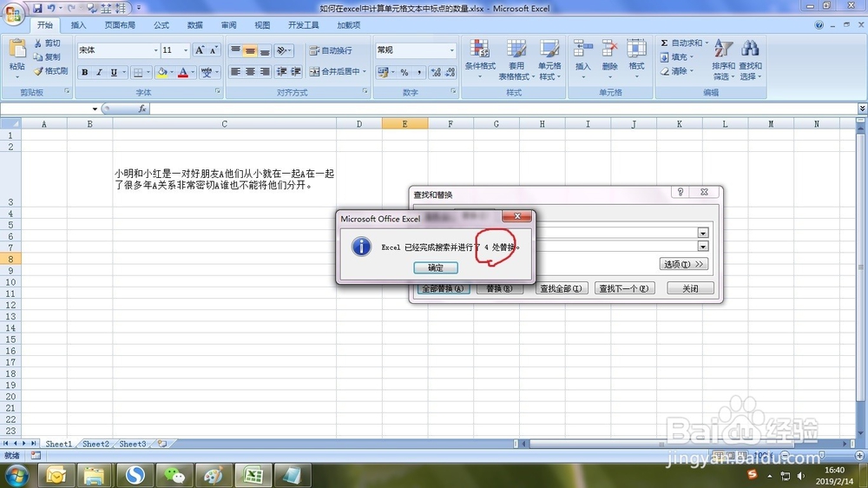Click the Sheet2 worksheet tab
Image resolution: width=868 pixels, height=488 pixels.
pyautogui.click(x=95, y=444)
